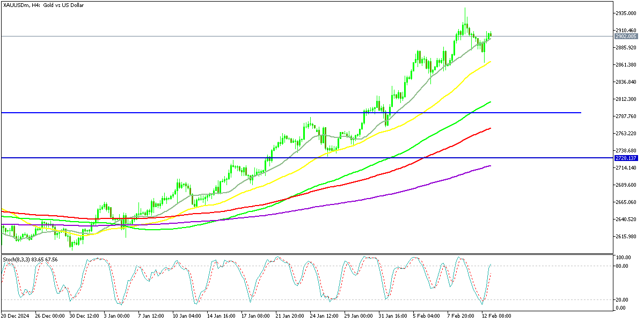Click the 20.00 stochastic scale label
The width and height of the screenshot is (644, 322).
click(x=623, y=299)
